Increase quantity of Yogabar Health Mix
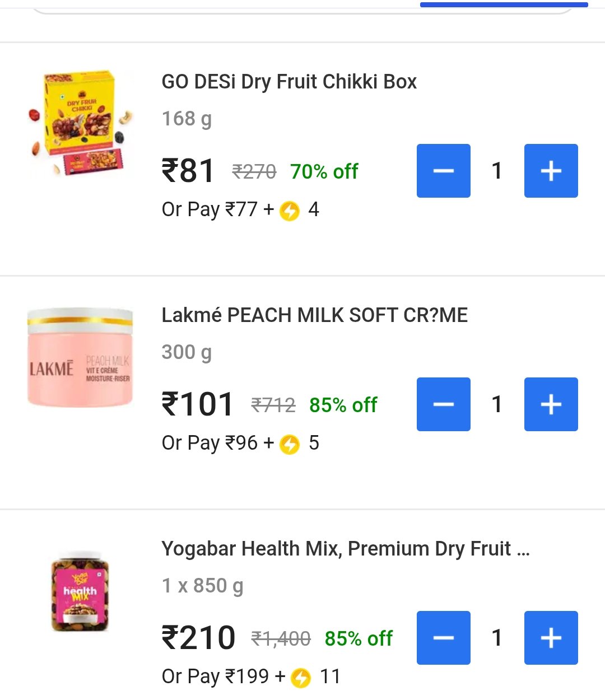 click(x=551, y=638)
